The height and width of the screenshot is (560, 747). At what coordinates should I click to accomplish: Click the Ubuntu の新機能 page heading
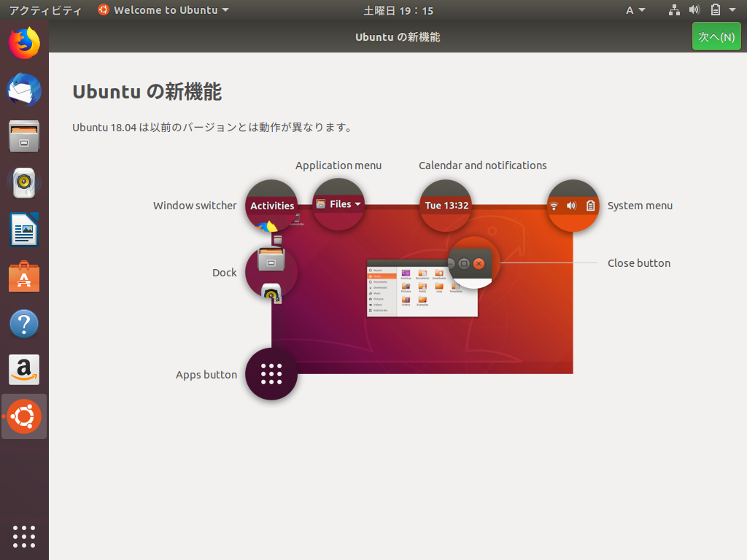coord(147,91)
